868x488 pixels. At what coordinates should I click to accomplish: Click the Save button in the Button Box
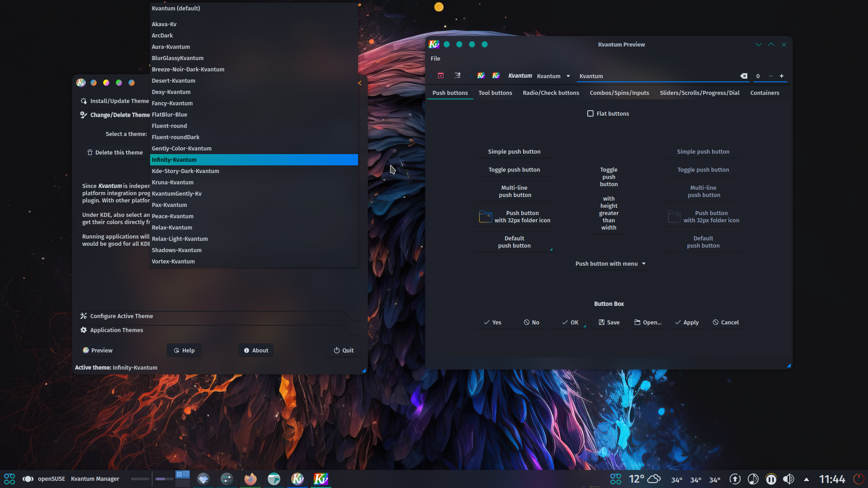pyautogui.click(x=609, y=322)
